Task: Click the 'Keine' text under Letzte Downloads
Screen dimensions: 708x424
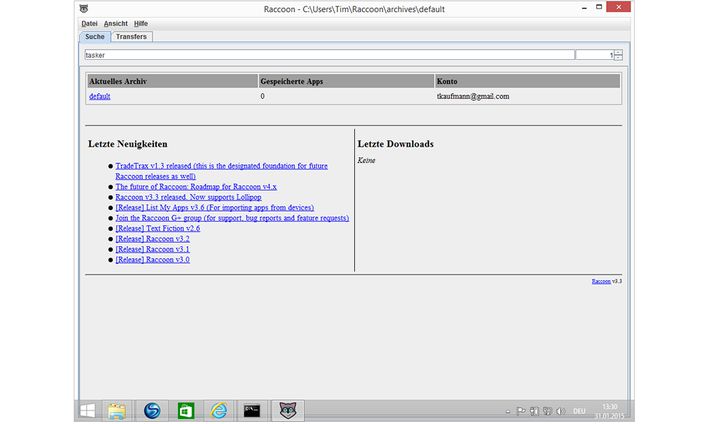Action: (x=366, y=160)
